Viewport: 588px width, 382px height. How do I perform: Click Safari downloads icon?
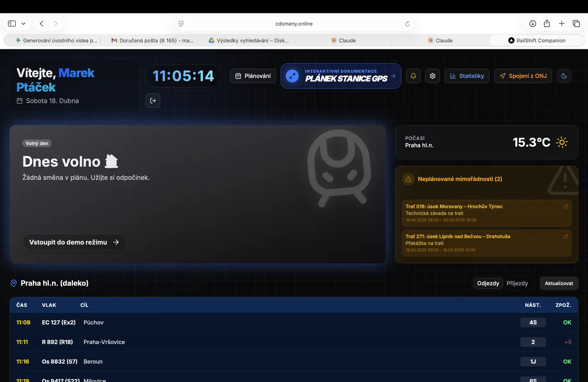pos(532,23)
